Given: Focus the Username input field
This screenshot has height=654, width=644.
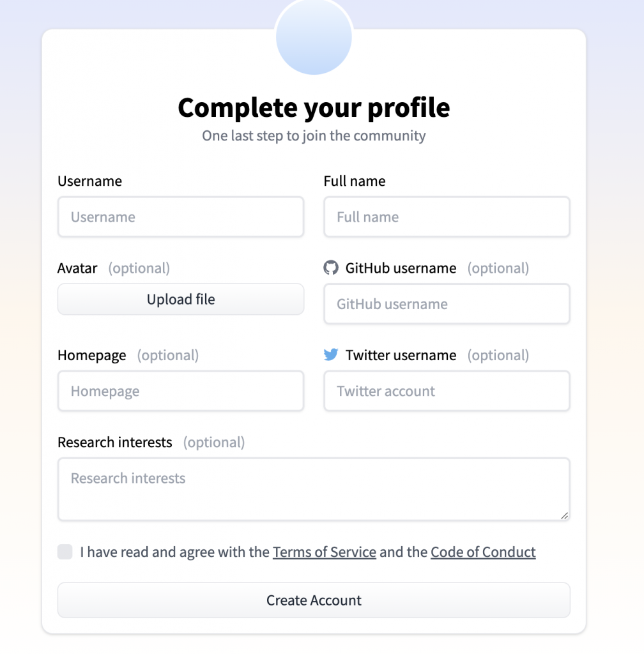Looking at the screenshot, I should [181, 217].
